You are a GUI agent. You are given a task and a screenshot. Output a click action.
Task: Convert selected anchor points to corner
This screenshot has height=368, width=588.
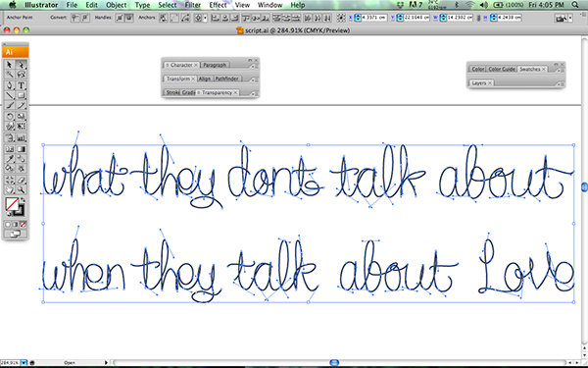[x=75, y=18]
